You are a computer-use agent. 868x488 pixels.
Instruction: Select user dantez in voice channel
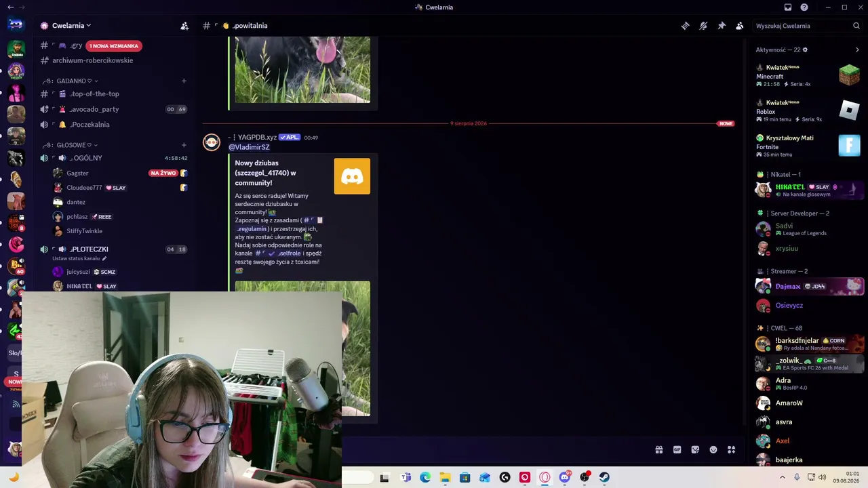click(76, 202)
